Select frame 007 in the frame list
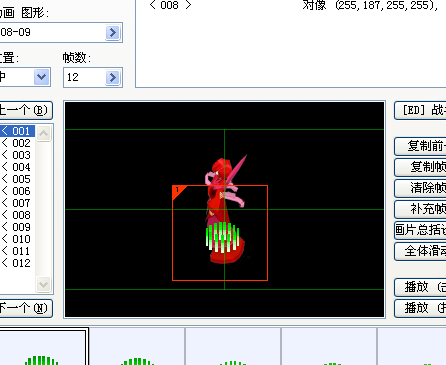 [17, 203]
